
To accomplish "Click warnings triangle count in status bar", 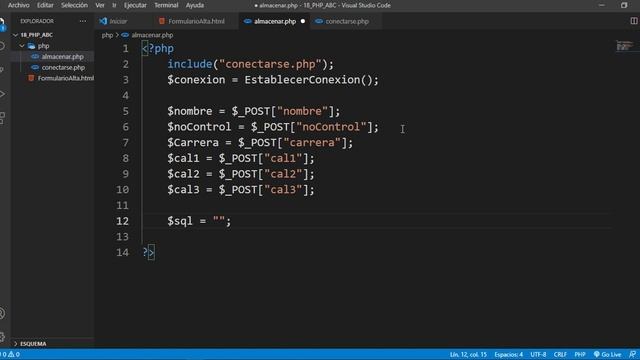I will click(14, 354).
